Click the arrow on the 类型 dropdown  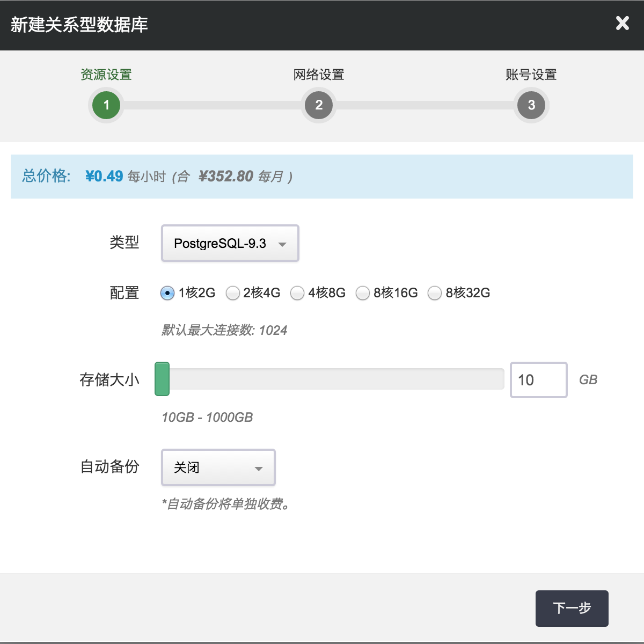click(282, 244)
